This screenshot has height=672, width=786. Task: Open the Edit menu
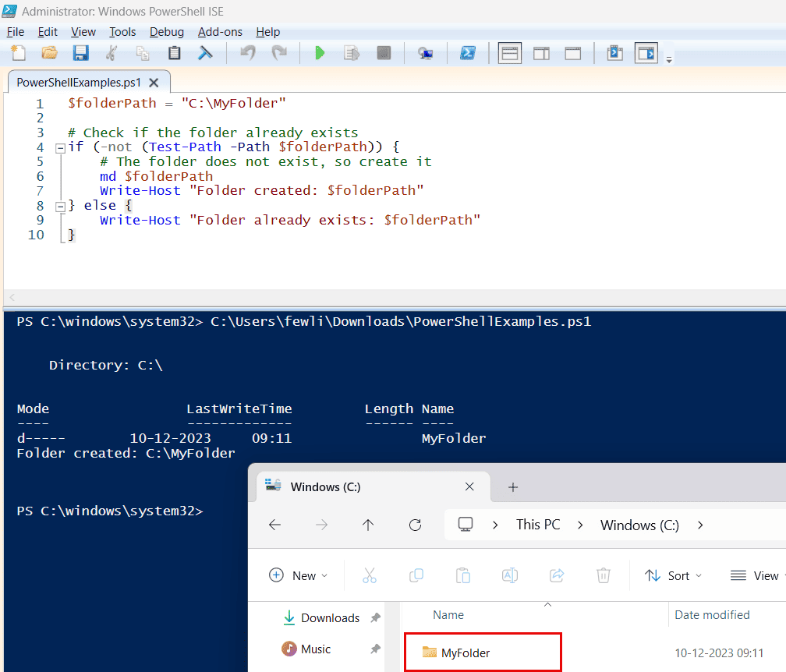[48, 32]
